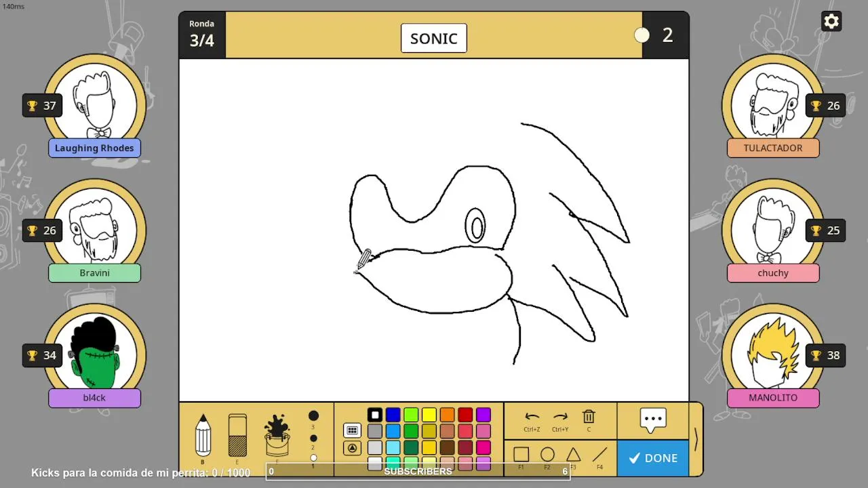Pick the sky blue color swatch
Viewport: 868px width, 488px height.
click(393, 431)
